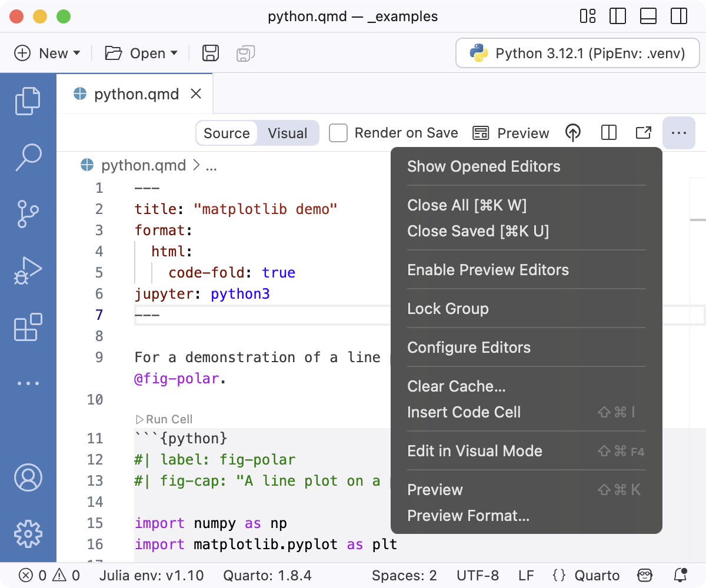The width and height of the screenshot is (706, 588).
Task: Run the fig-polar code cell
Action: [x=164, y=419]
